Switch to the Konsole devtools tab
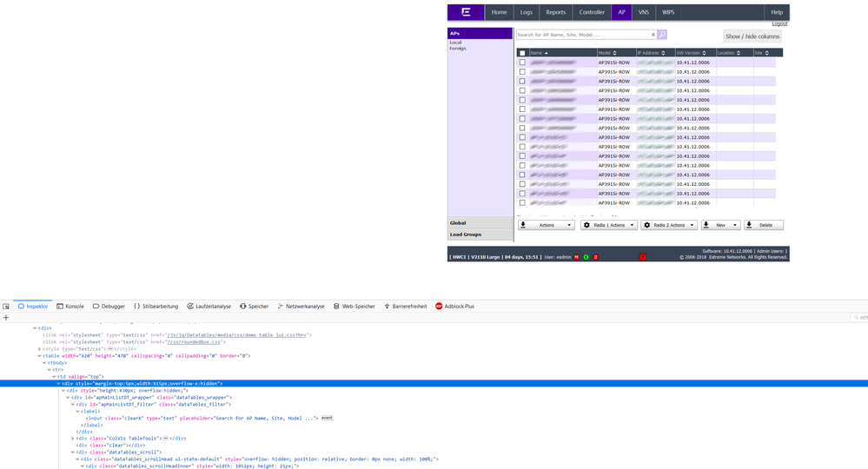Image resolution: width=868 pixels, height=469 pixels. [x=70, y=307]
